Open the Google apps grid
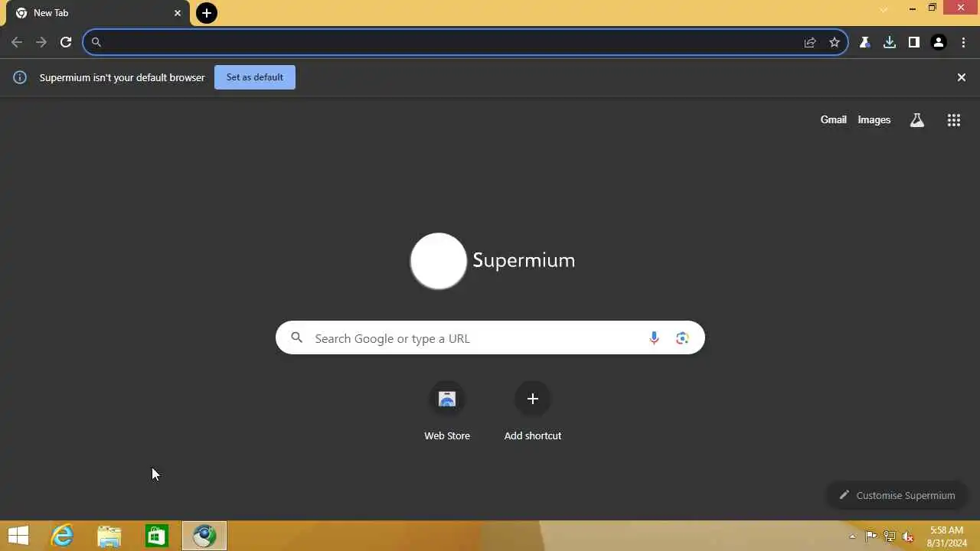Viewport: 980px width, 551px height. (954, 120)
